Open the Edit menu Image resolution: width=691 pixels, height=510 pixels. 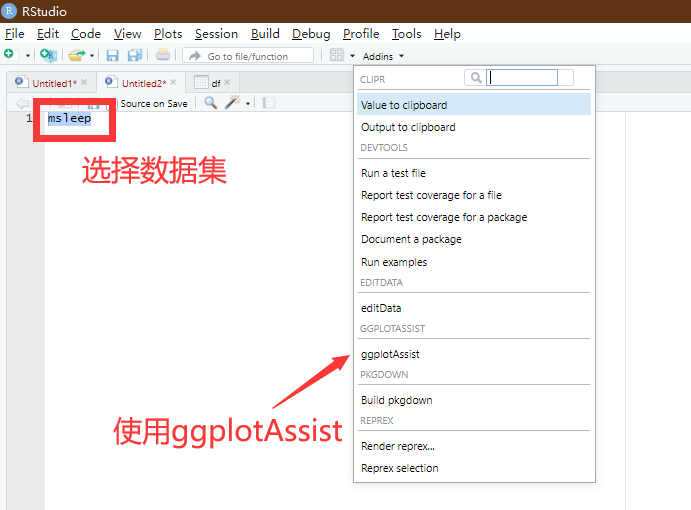(48, 34)
